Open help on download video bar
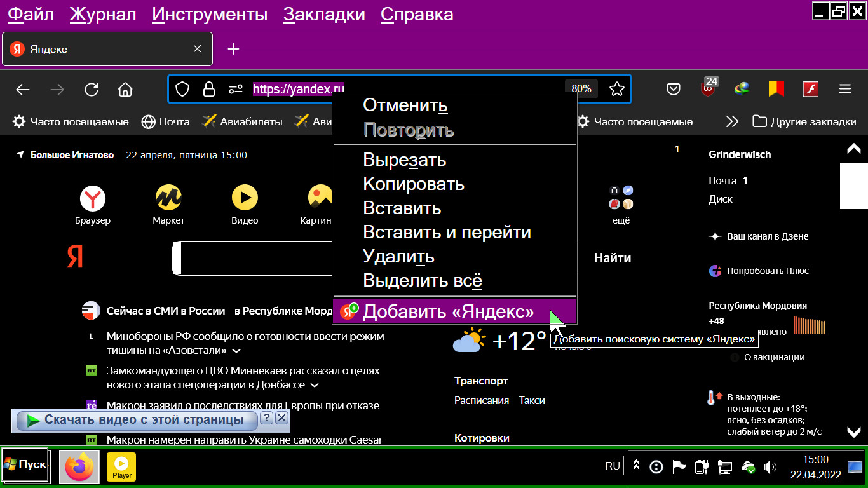868x488 pixels. tap(267, 418)
